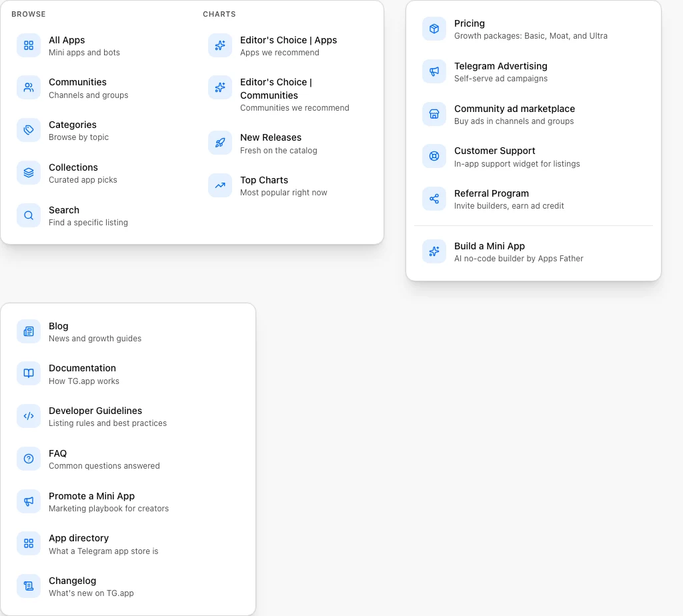Screen dimensions: 683x616
Task: Go to the App directory page
Action: tap(128, 544)
